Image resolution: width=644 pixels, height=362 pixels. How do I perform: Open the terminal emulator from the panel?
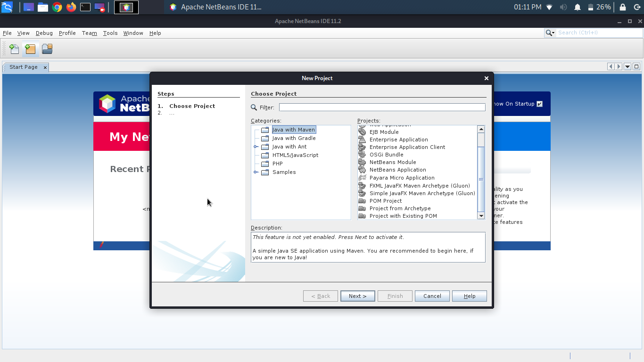coord(85,7)
